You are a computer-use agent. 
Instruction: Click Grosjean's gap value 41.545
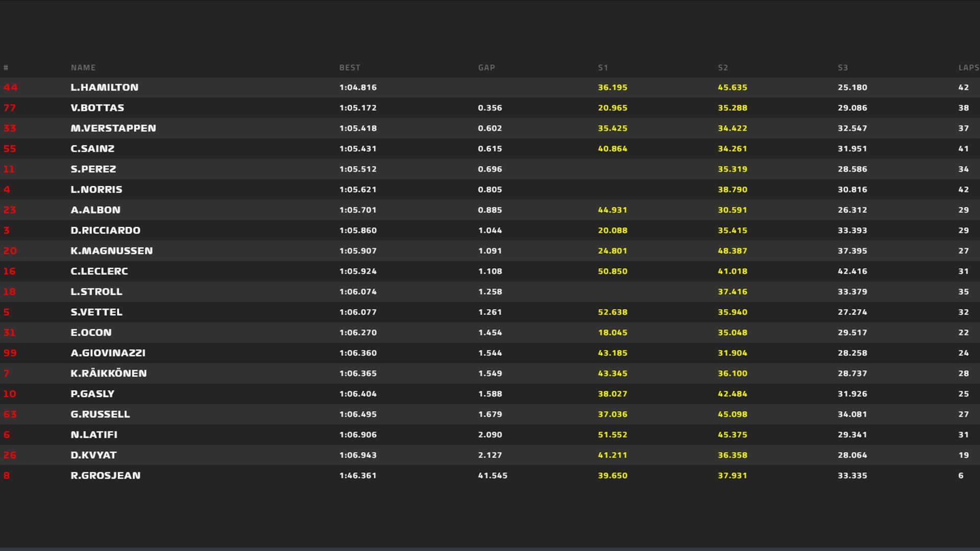[x=493, y=475]
